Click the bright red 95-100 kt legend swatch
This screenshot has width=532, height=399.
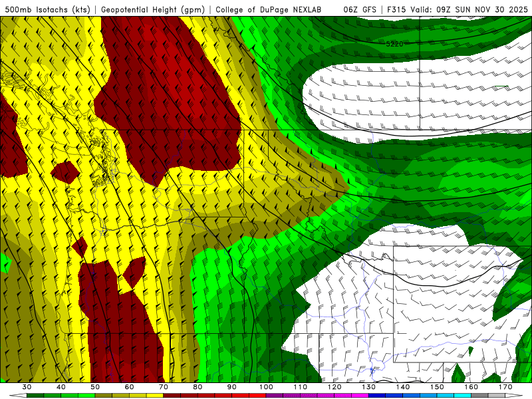click(257, 396)
